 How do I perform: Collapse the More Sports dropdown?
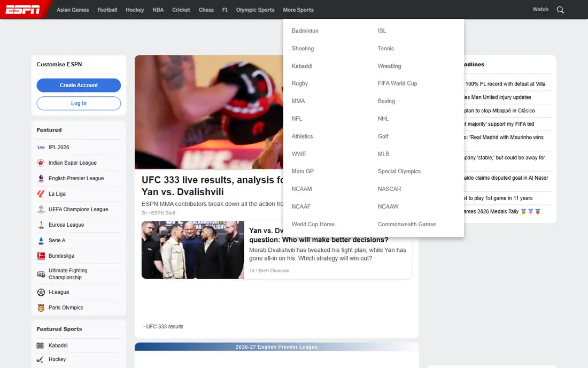298,10
